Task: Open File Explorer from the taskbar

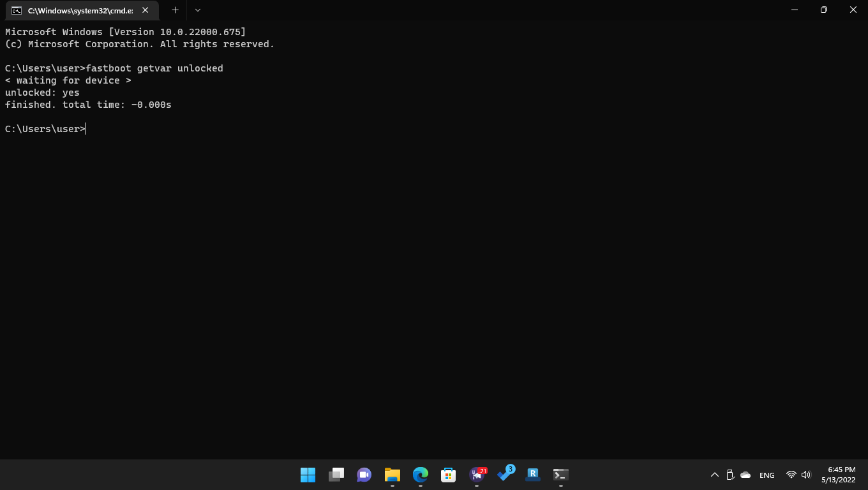Action: click(392, 475)
